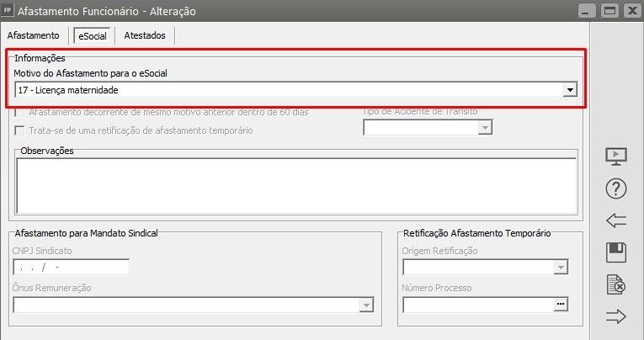
Task: Maximize the Afastamento Funcionário window
Action: [x=610, y=10]
